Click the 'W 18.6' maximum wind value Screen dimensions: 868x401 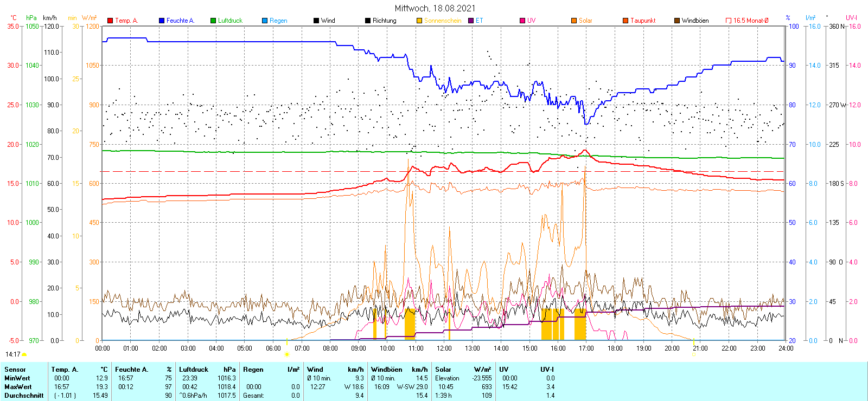tap(354, 387)
